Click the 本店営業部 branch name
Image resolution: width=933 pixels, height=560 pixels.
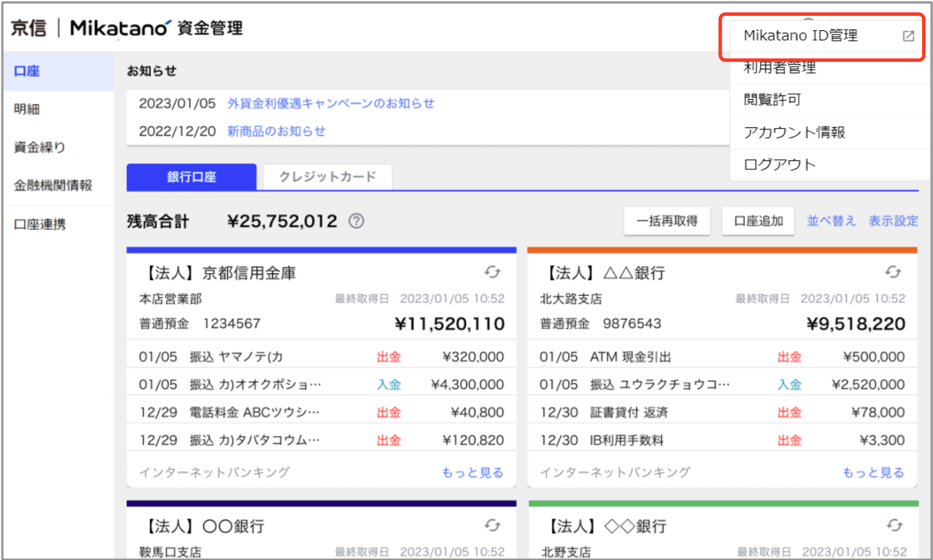point(171,299)
